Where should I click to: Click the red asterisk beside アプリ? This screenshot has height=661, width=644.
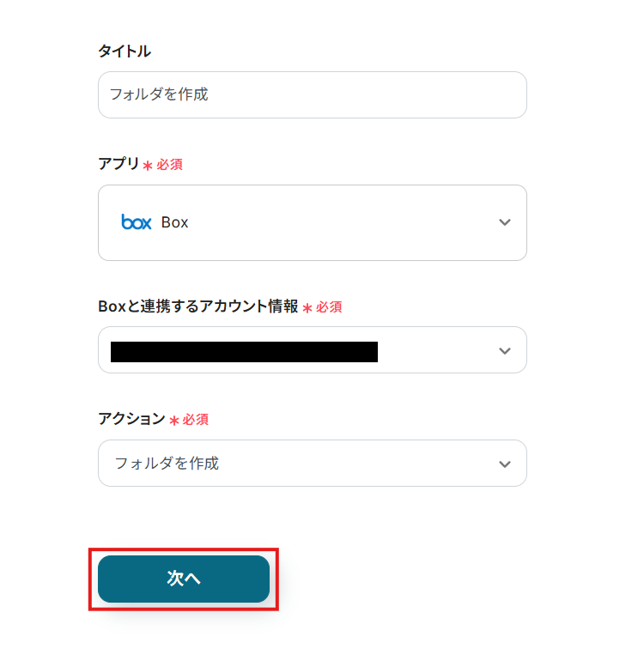coord(148,165)
